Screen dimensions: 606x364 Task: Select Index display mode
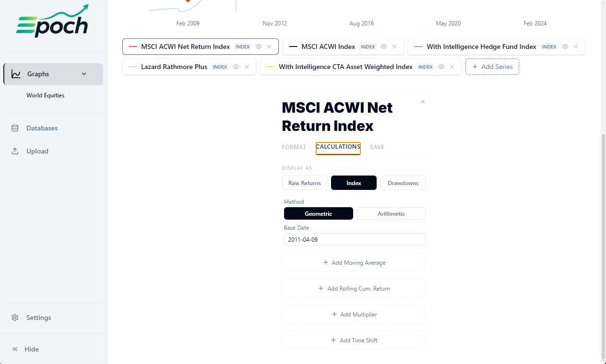point(354,183)
